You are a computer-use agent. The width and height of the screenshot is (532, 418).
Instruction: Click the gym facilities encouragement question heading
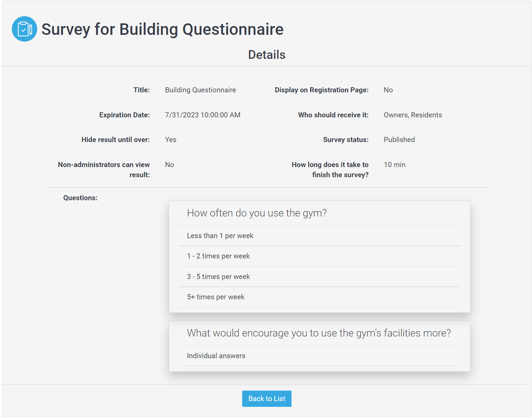[319, 333]
